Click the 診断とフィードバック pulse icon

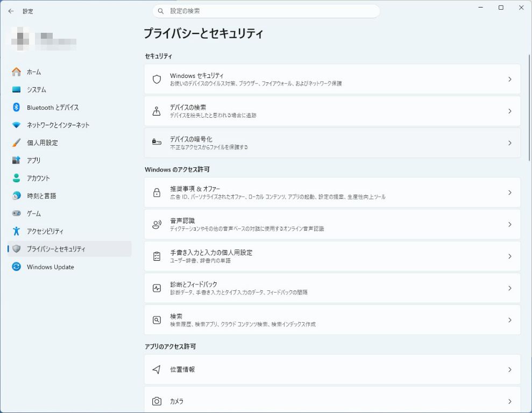click(x=157, y=288)
